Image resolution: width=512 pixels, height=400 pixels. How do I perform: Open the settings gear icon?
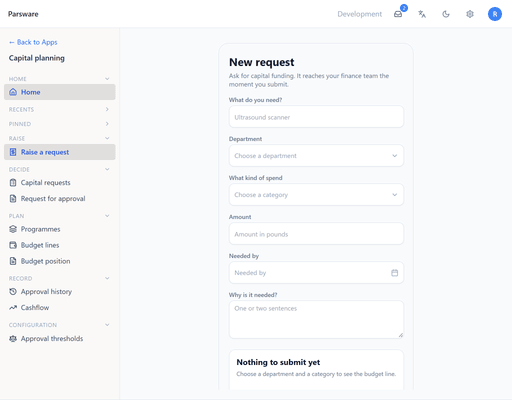click(470, 14)
